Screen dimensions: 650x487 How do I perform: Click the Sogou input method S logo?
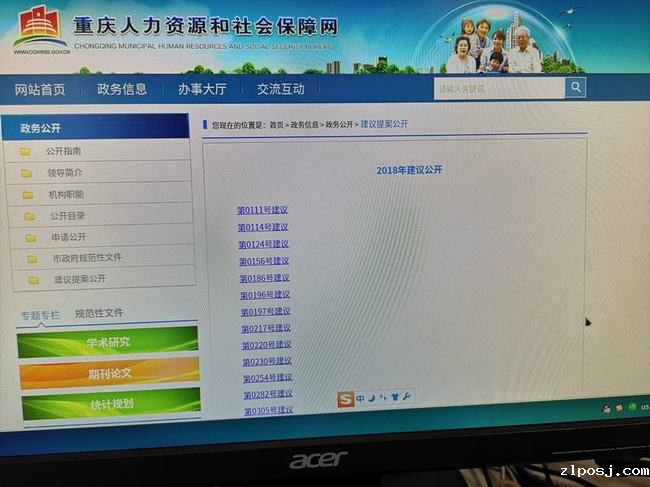346,398
